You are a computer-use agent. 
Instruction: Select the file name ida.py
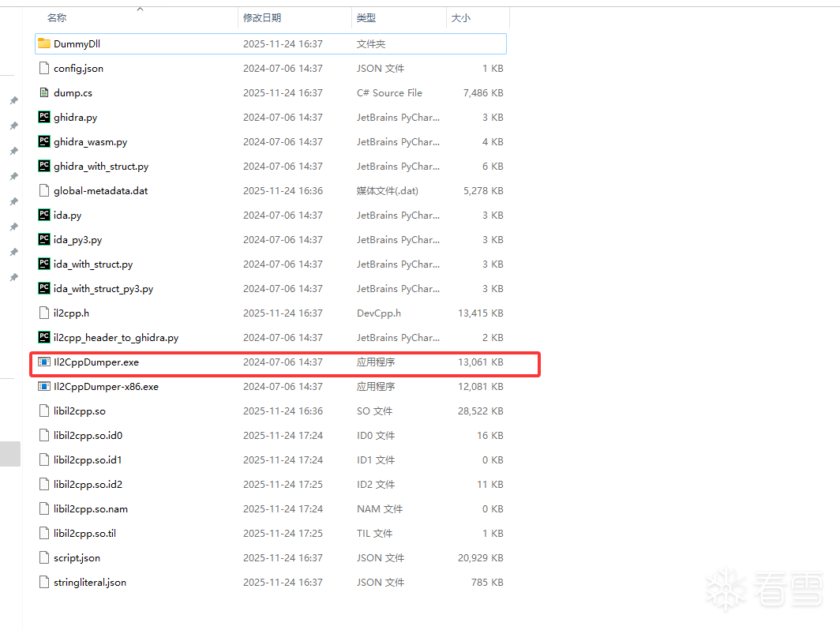(x=68, y=216)
